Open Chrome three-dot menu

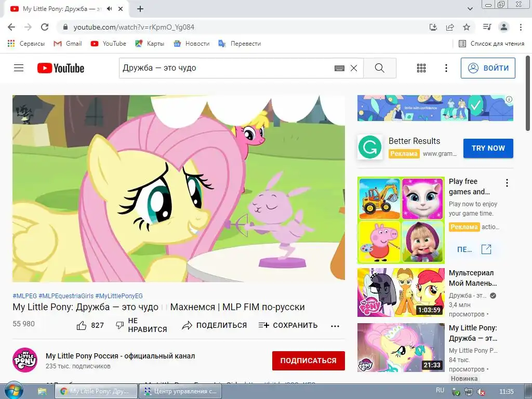[x=521, y=27]
